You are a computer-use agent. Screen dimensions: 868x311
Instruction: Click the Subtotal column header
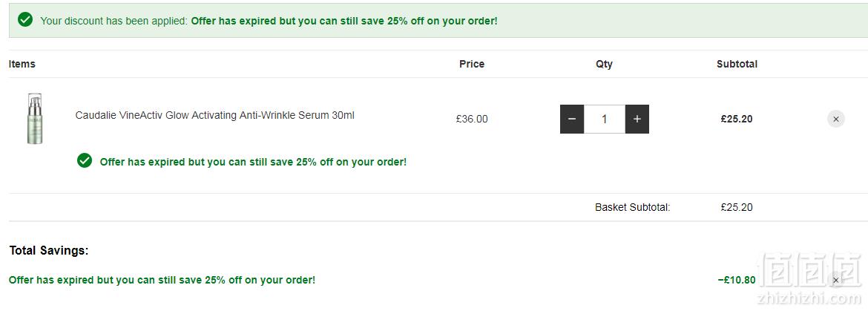click(737, 64)
